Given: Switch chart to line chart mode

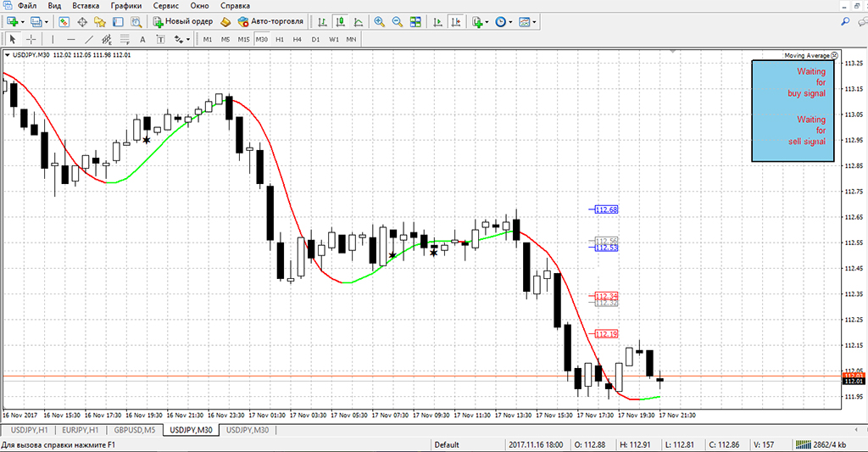Looking at the screenshot, I should (358, 21).
